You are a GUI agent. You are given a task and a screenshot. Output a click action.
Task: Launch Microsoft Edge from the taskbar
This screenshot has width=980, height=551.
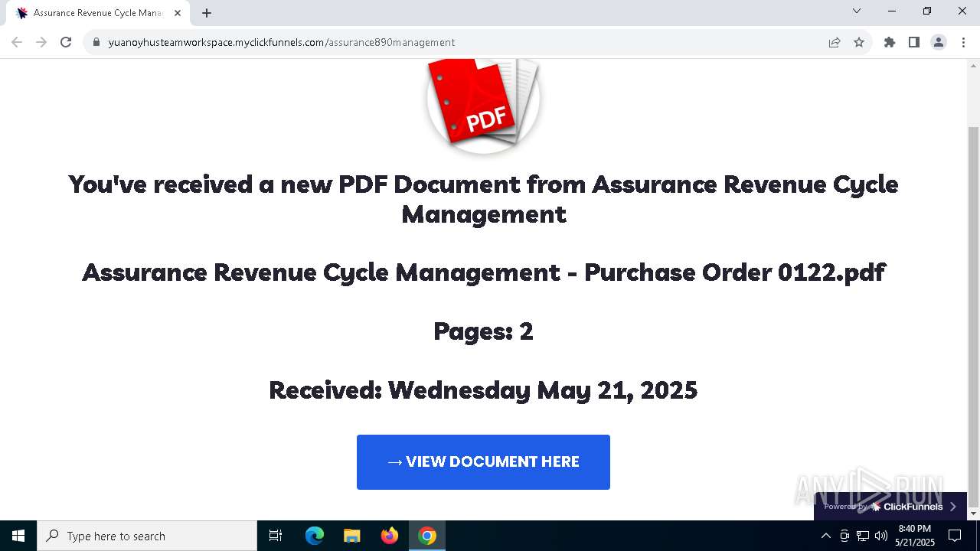315,536
